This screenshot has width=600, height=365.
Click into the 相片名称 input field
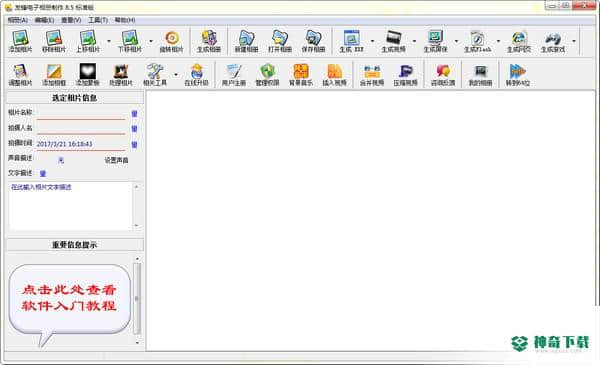81,114
